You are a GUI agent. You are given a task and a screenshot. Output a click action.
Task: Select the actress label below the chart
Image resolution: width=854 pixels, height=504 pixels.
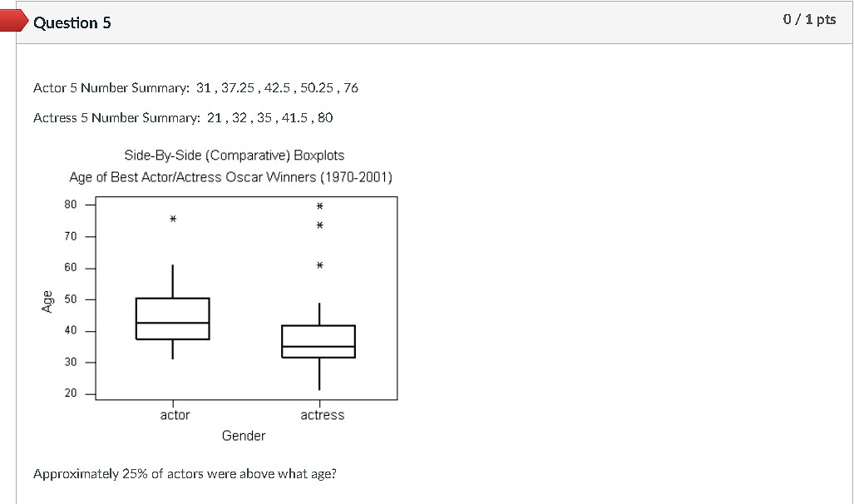coord(323,414)
